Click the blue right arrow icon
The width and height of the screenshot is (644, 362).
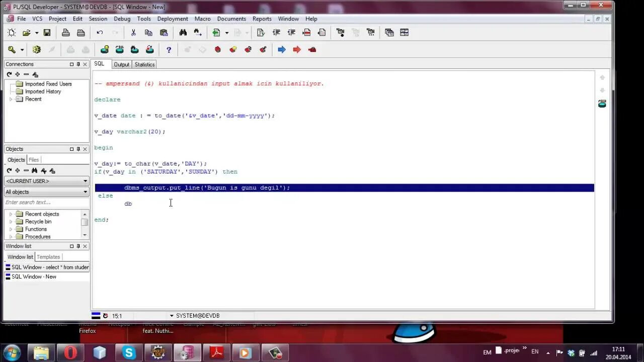pyautogui.click(x=282, y=50)
